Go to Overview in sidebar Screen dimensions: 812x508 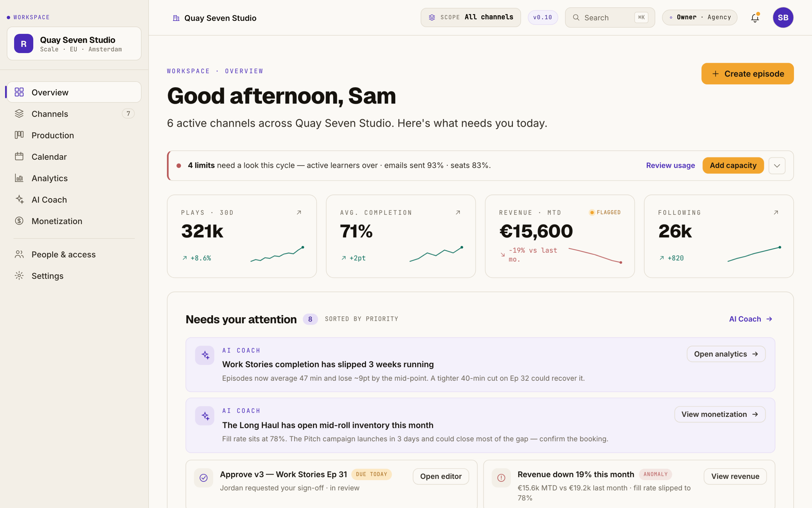(x=74, y=92)
